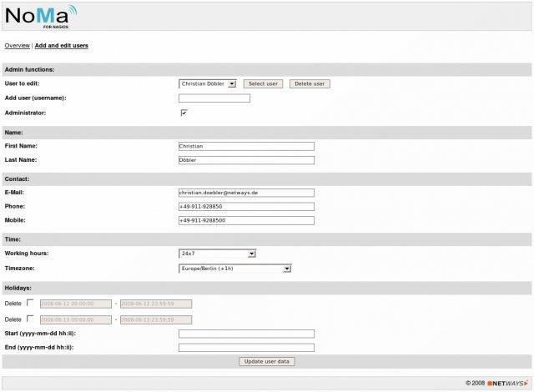Click disabled field 2008-06-12 00:00:00
Viewport: 534px width, 392px height.
pyautogui.click(x=76, y=304)
